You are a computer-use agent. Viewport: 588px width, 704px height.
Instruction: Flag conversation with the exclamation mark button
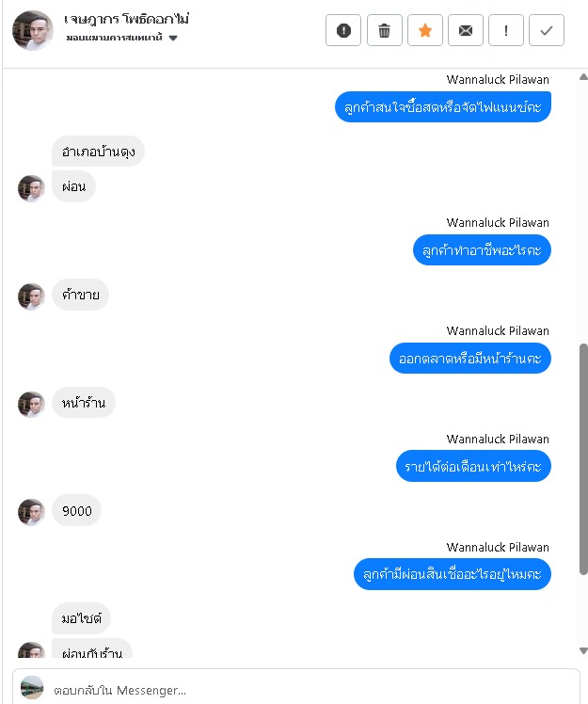coord(506,30)
